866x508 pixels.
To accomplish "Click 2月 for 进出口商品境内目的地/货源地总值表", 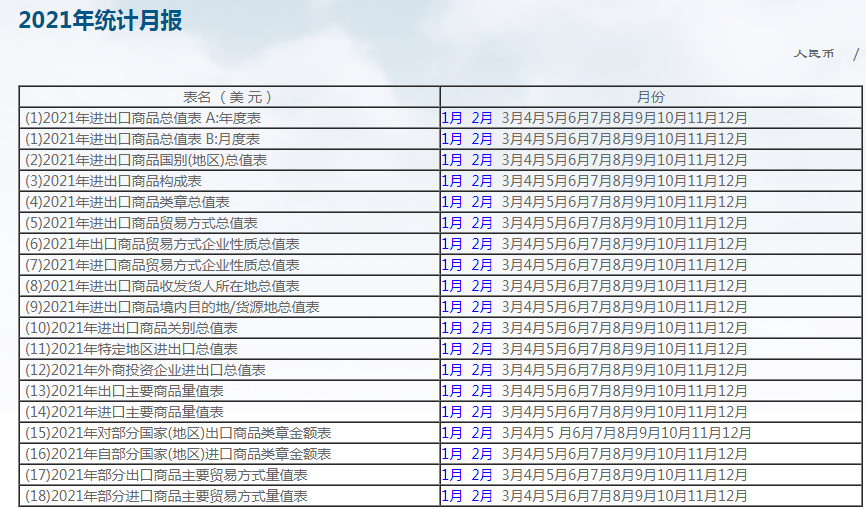I will (482, 307).
